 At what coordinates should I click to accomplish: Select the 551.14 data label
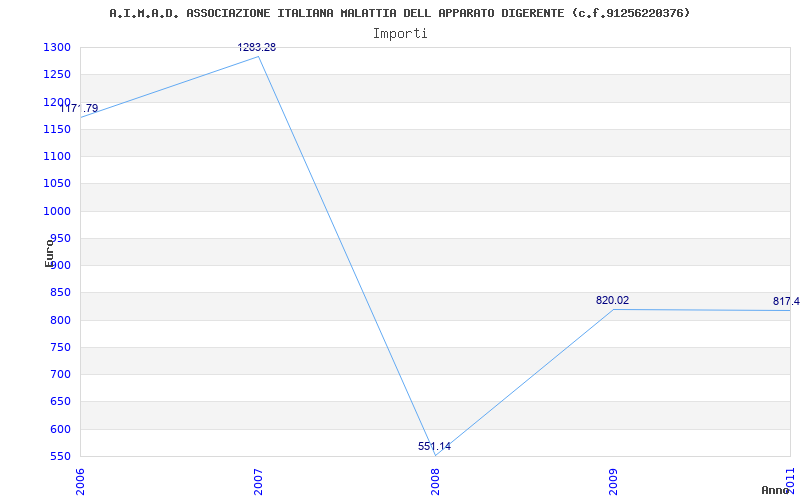[434, 446]
